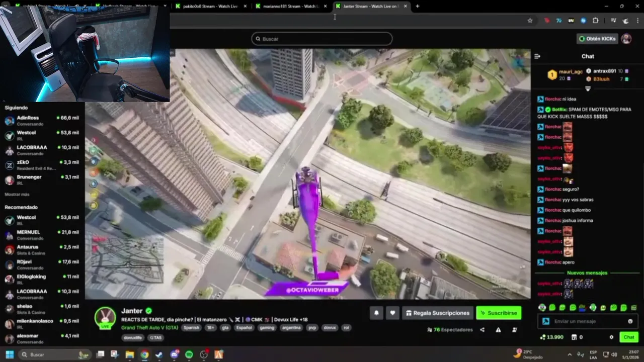Focus the Enviar un mensaje field
This screenshot has height=362, width=644.
(588, 321)
